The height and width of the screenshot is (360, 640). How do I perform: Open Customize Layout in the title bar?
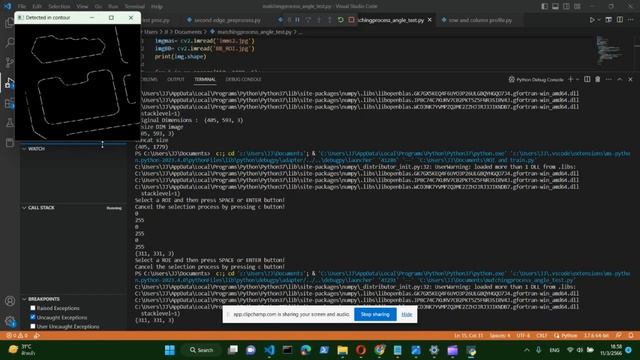coord(577,6)
